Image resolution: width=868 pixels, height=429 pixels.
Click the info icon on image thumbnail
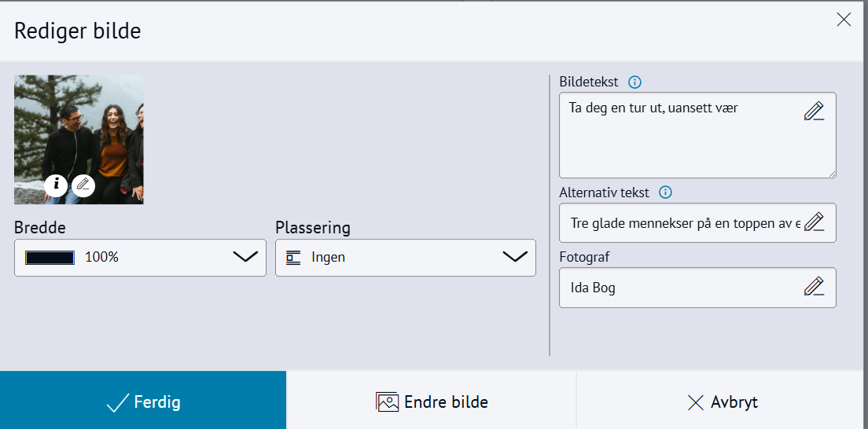56,185
